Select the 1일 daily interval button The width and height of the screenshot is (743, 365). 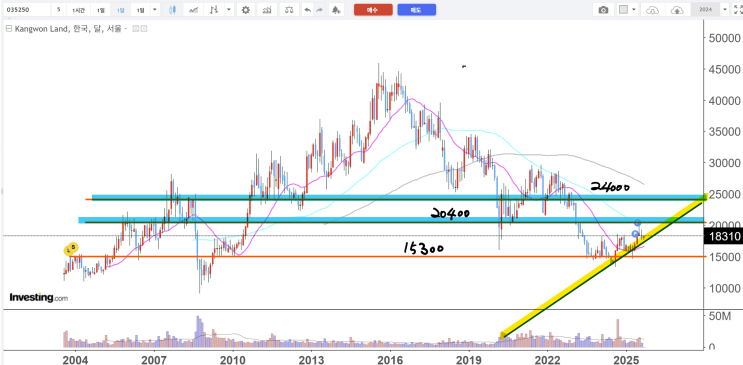[x=100, y=9]
